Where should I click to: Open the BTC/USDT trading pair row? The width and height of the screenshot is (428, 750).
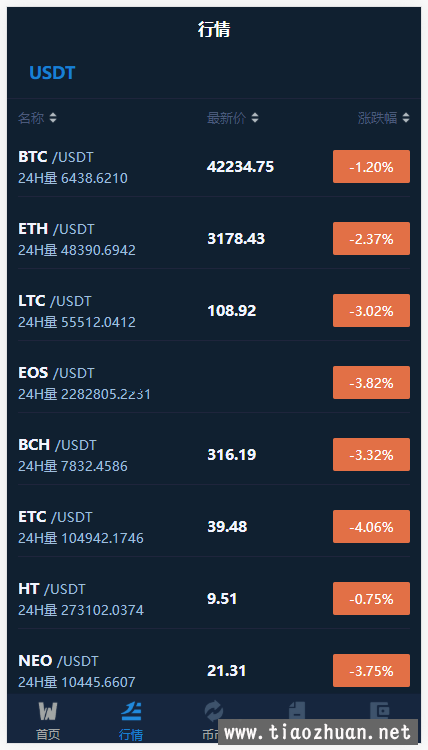[x=214, y=167]
